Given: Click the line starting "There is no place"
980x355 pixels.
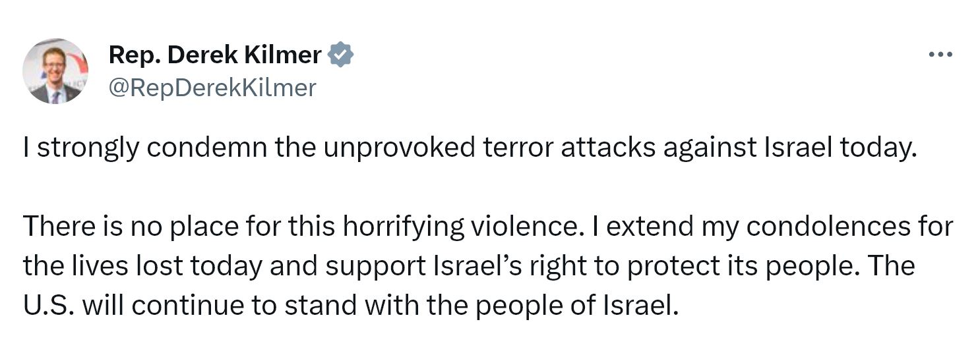Looking at the screenshot, I should coord(488,227).
